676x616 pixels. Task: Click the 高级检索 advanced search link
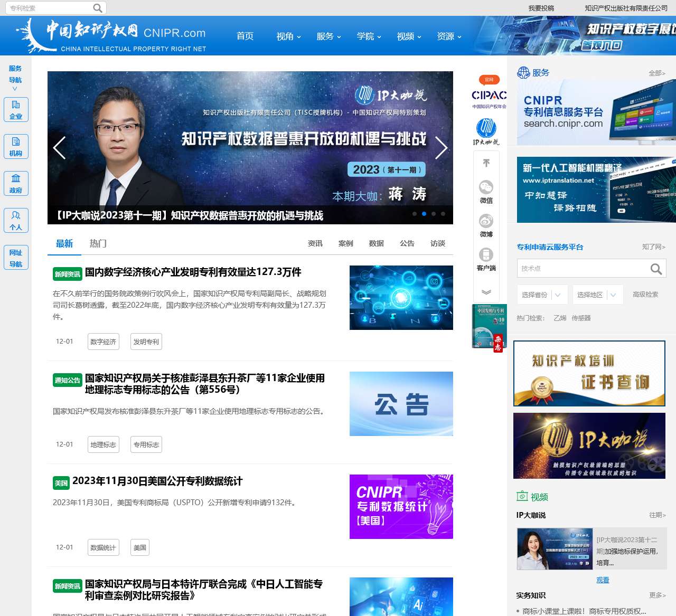[x=645, y=295]
